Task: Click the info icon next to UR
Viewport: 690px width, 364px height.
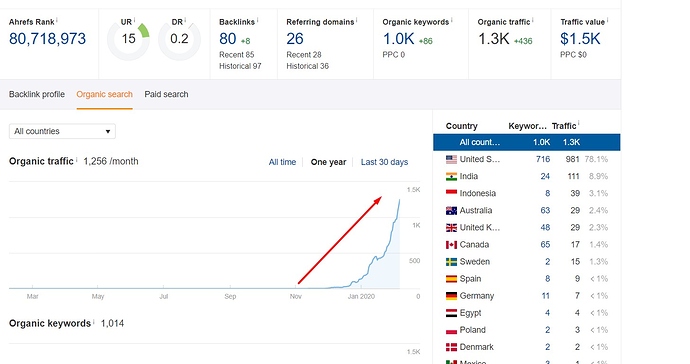Action: click(134, 20)
